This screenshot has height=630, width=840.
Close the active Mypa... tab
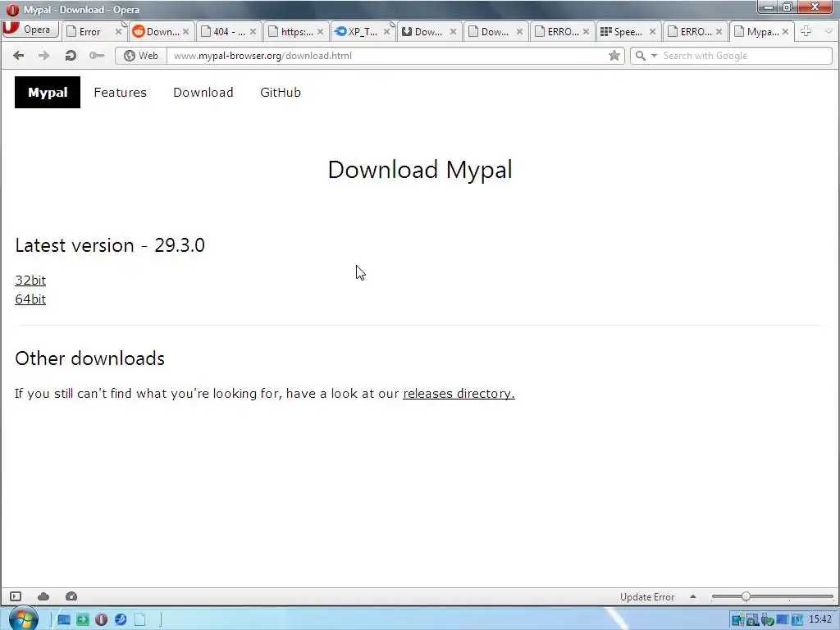pyautogui.click(x=785, y=32)
